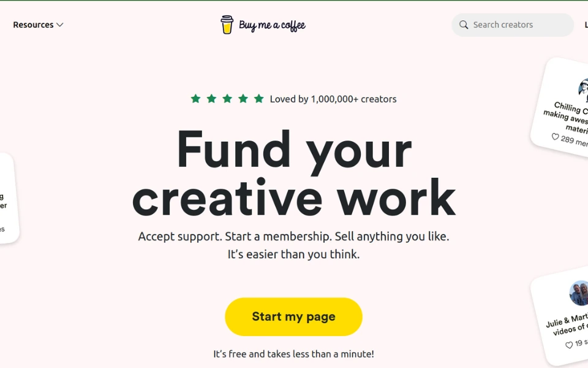This screenshot has width=588, height=368.
Task: Click the third green rating star
Action: [227, 99]
